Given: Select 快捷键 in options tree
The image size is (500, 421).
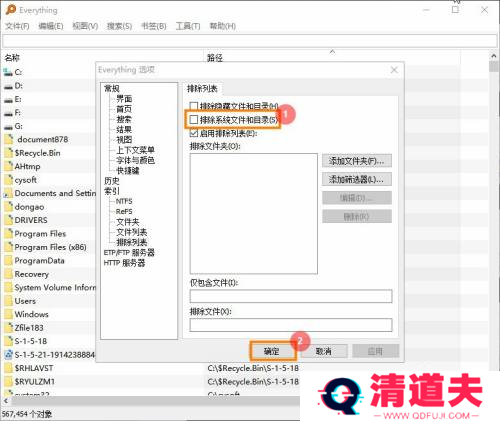Looking at the screenshot, I should [128, 171].
